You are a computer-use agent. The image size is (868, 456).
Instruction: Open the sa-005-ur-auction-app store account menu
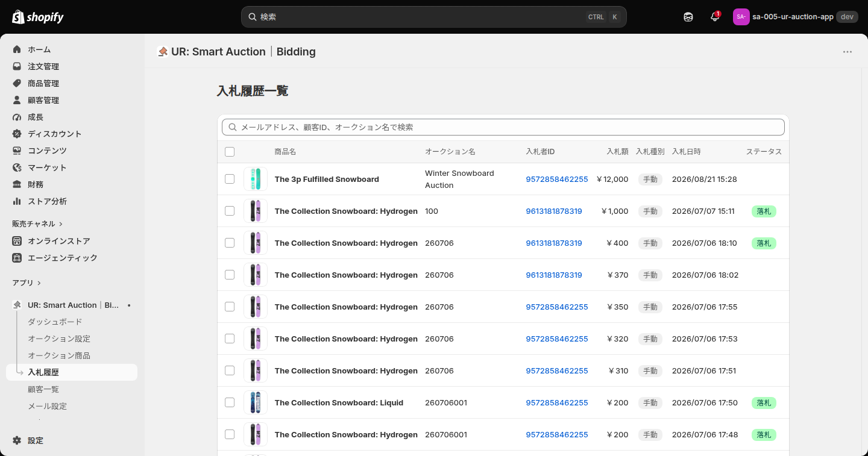(796, 17)
